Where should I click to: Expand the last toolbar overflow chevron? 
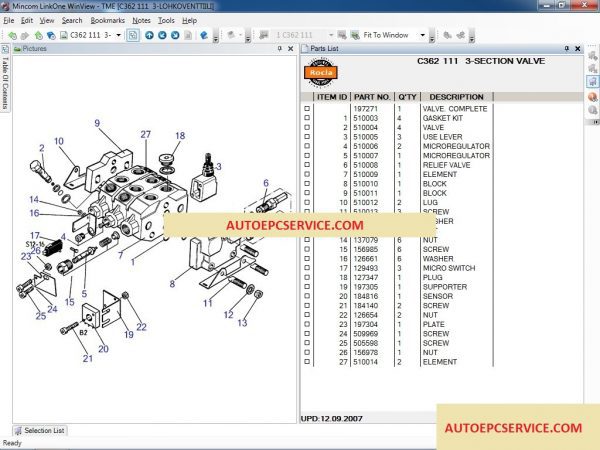tap(472, 37)
